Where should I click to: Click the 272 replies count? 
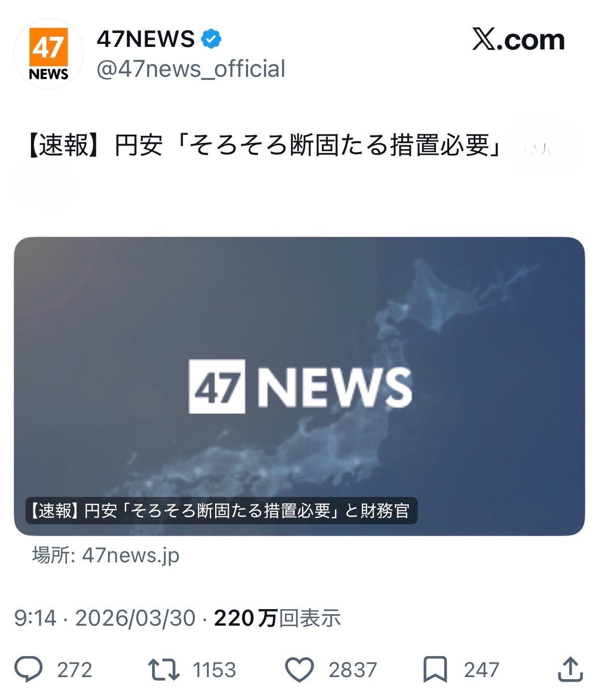pyautogui.click(x=75, y=670)
